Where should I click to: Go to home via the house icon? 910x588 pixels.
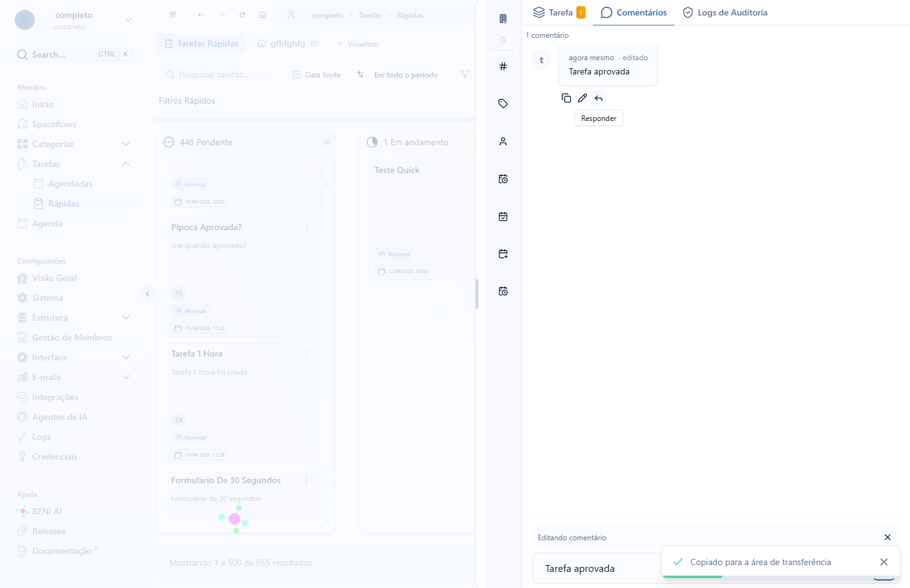(x=262, y=15)
